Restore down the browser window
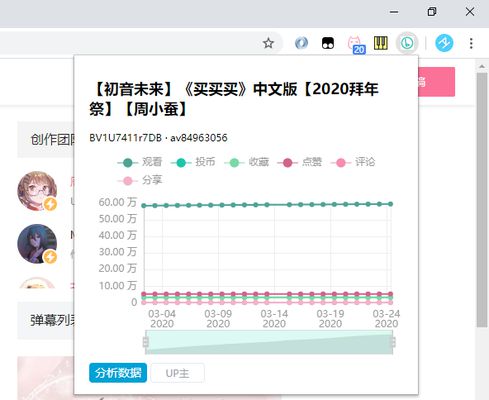 432,12
